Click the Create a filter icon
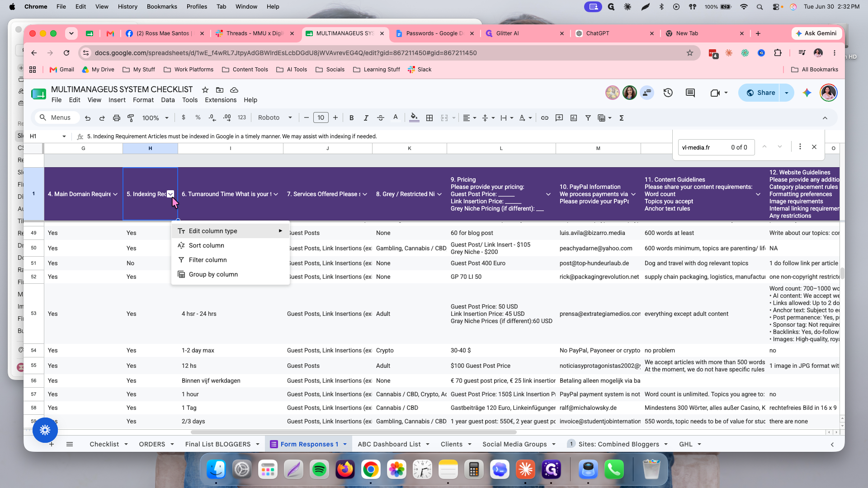Screen dimensions: 868x488 (x=588, y=118)
